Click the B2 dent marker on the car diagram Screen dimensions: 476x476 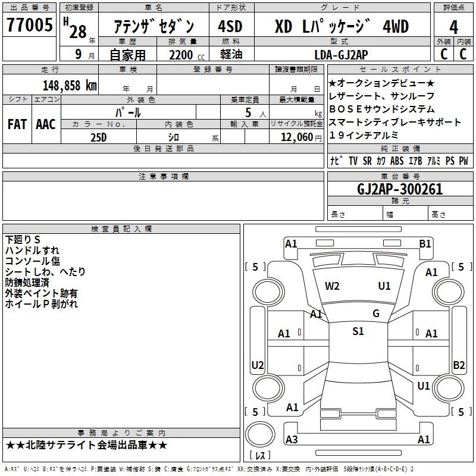(x=459, y=365)
